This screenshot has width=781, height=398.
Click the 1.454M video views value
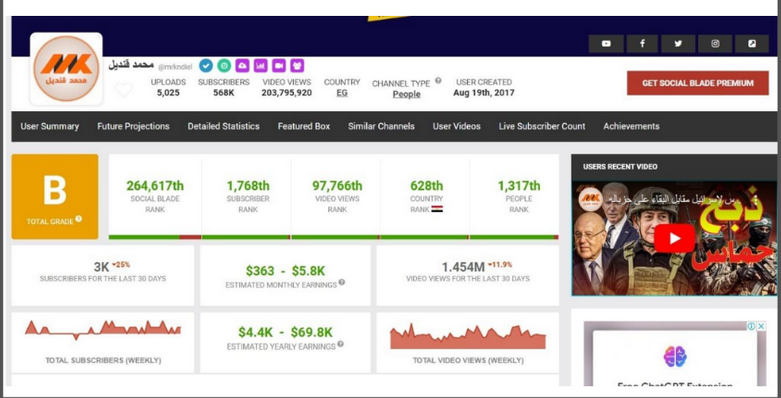click(463, 267)
